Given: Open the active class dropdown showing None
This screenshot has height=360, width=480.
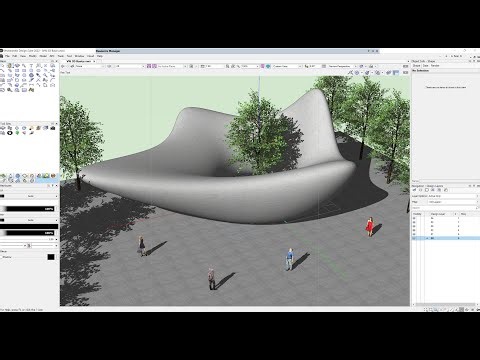Looking at the screenshot, I should pos(89,66).
